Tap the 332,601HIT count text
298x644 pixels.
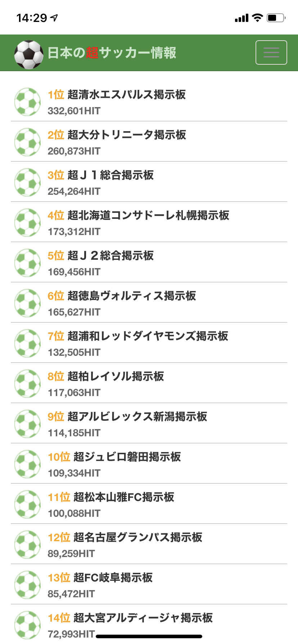click(74, 111)
